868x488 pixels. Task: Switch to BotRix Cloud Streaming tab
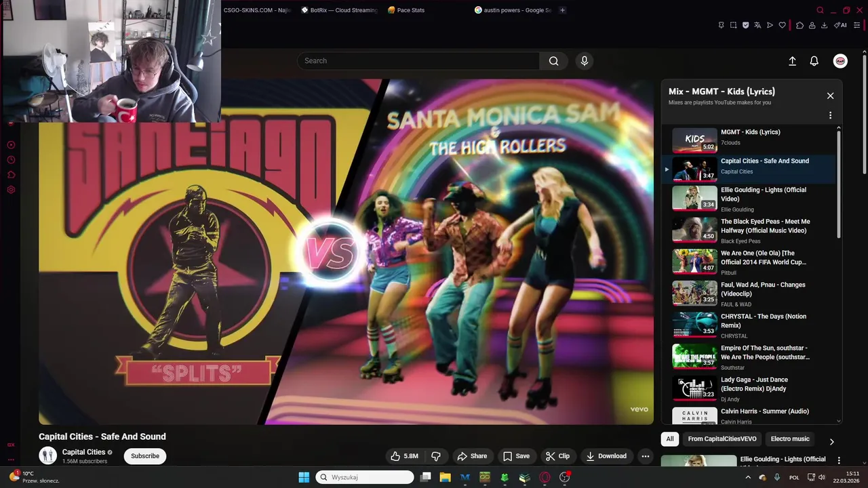click(338, 10)
